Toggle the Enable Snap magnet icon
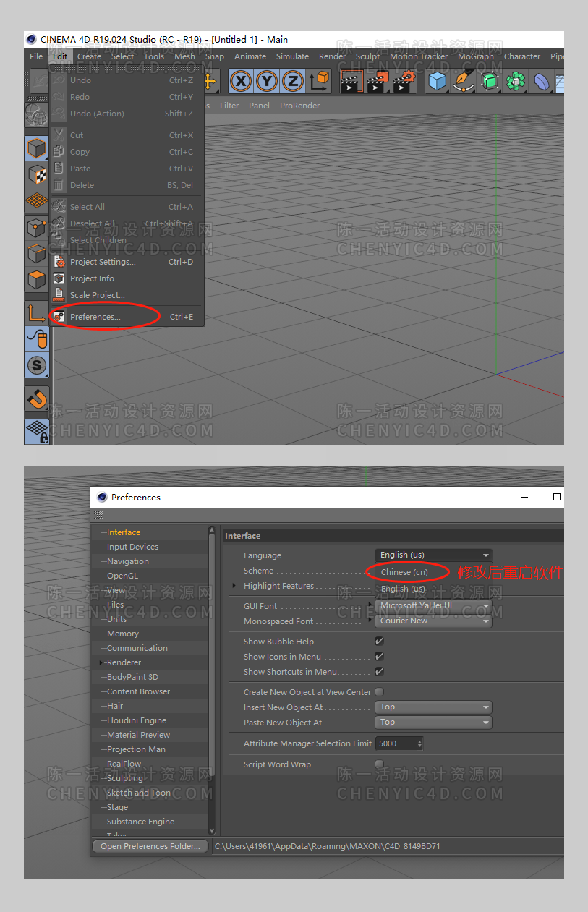 37,399
